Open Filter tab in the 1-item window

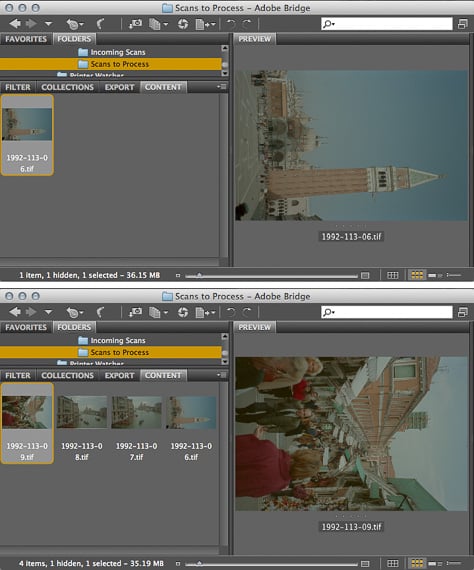coord(18,87)
